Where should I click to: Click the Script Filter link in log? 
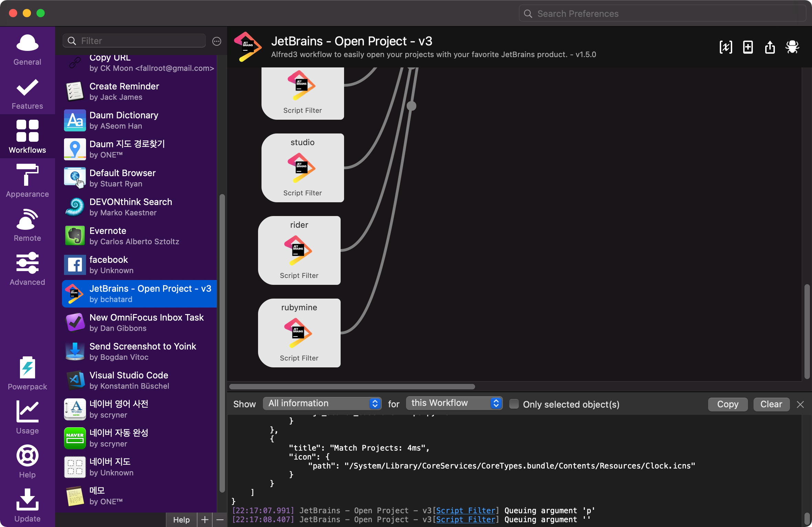tap(466, 510)
